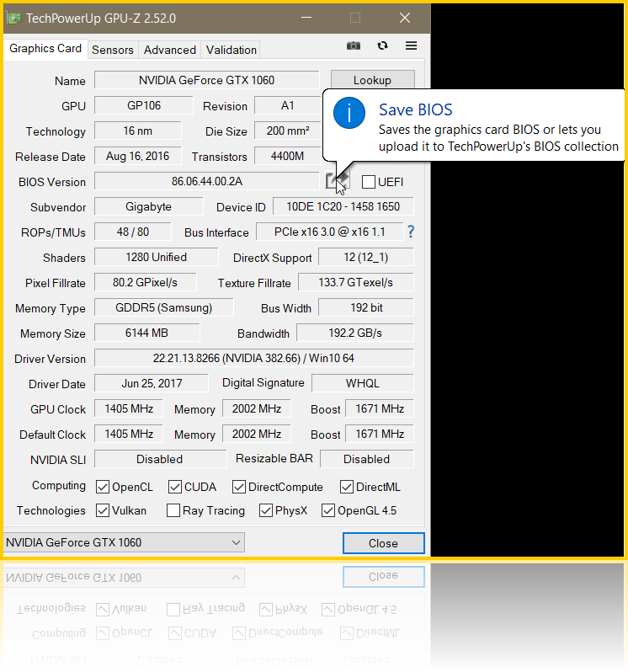This screenshot has height=672, width=628.
Task: Toggle the CUDA checkbox
Action: click(175, 487)
